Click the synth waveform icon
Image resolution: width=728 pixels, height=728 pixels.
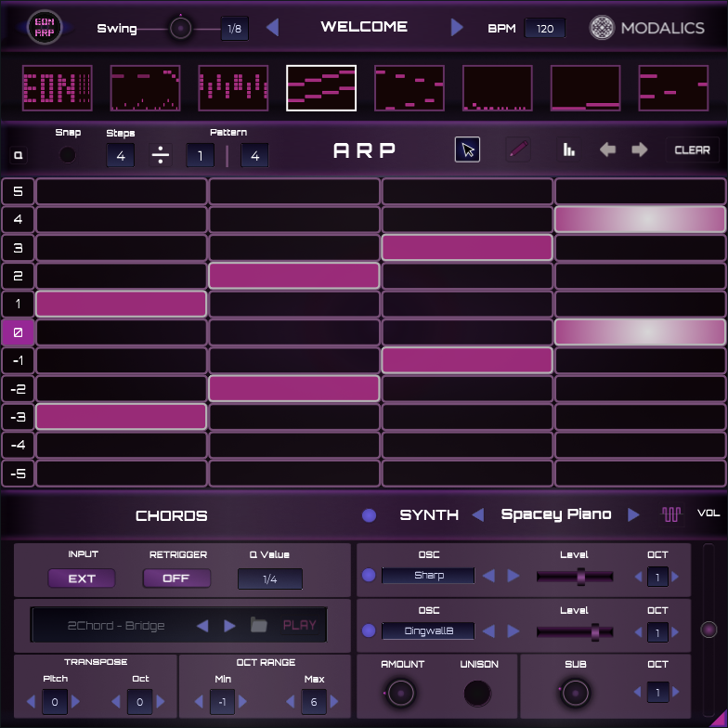pyautogui.click(x=671, y=514)
